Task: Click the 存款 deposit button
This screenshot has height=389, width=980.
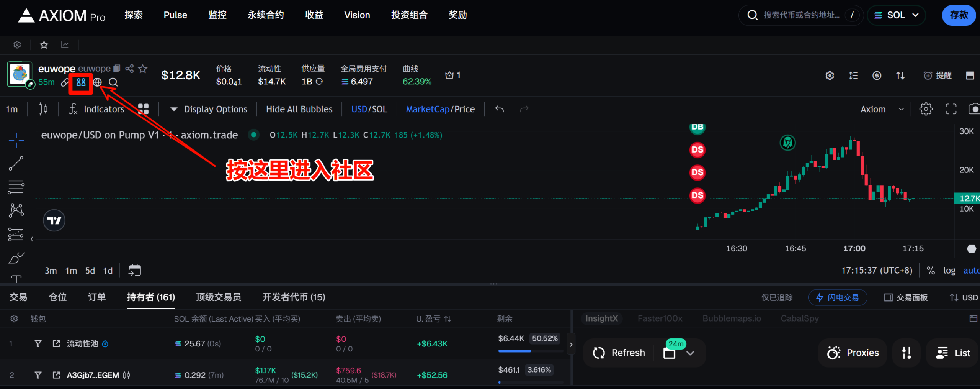Action: 959,15
